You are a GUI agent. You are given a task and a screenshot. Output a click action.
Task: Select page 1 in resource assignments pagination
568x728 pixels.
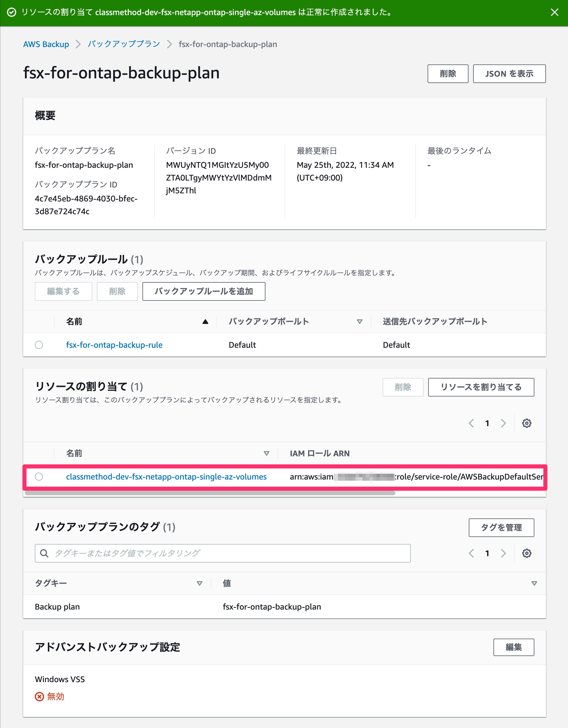pos(487,423)
